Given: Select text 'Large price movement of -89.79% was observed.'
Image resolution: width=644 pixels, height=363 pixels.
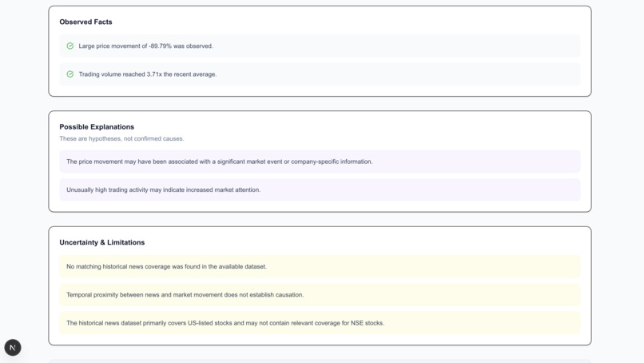Looking at the screenshot, I should (x=145, y=46).
